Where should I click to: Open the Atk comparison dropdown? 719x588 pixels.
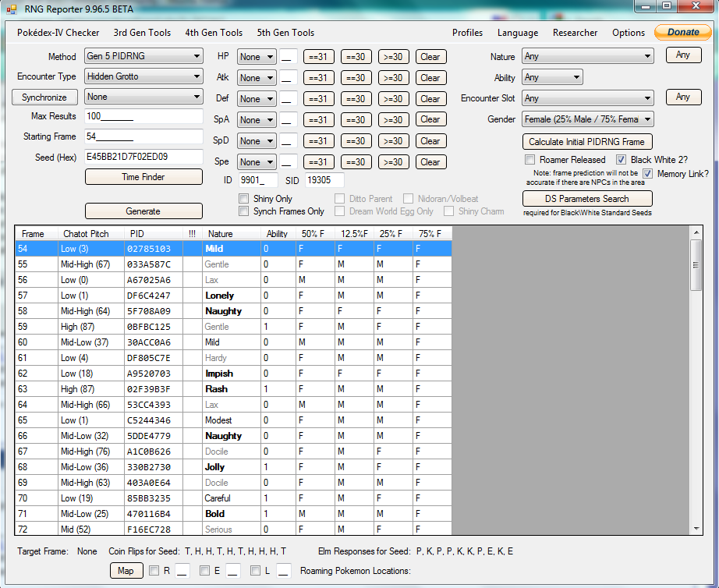point(257,78)
